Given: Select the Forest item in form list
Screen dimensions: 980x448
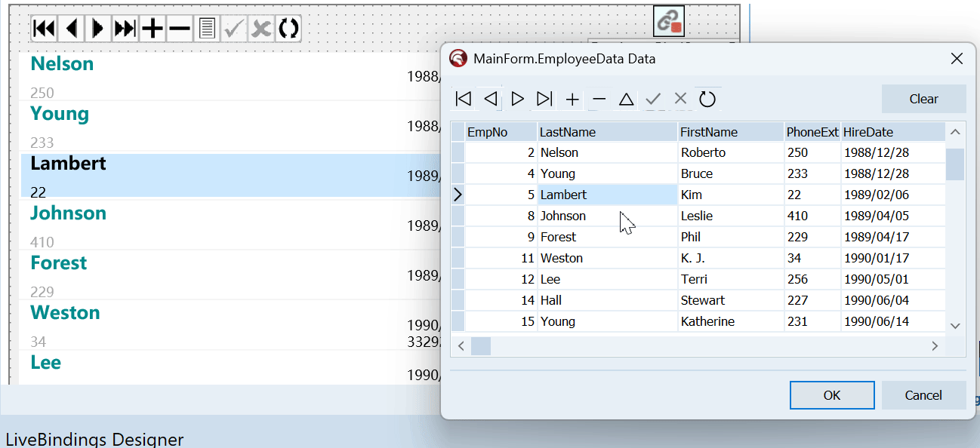Looking at the screenshot, I should [230, 275].
